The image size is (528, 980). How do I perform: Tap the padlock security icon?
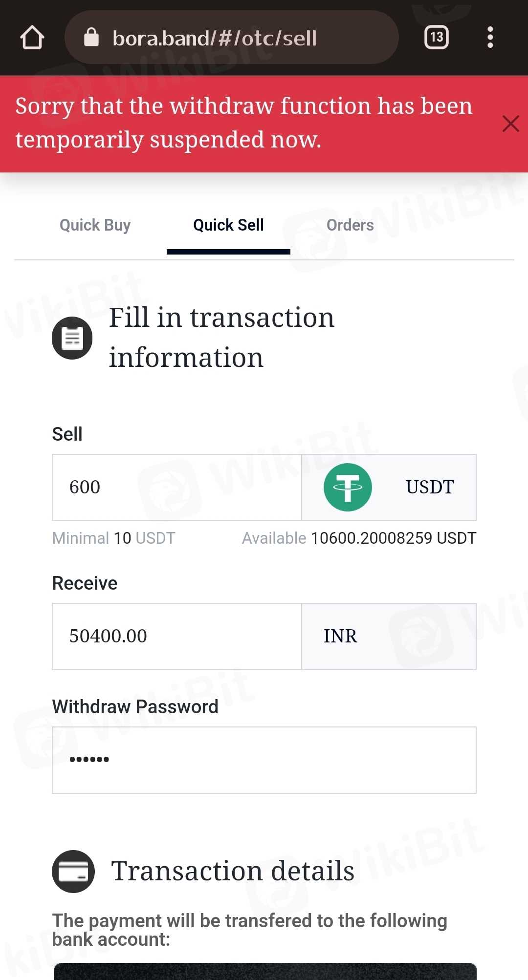pyautogui.click(x=91, y=37)
